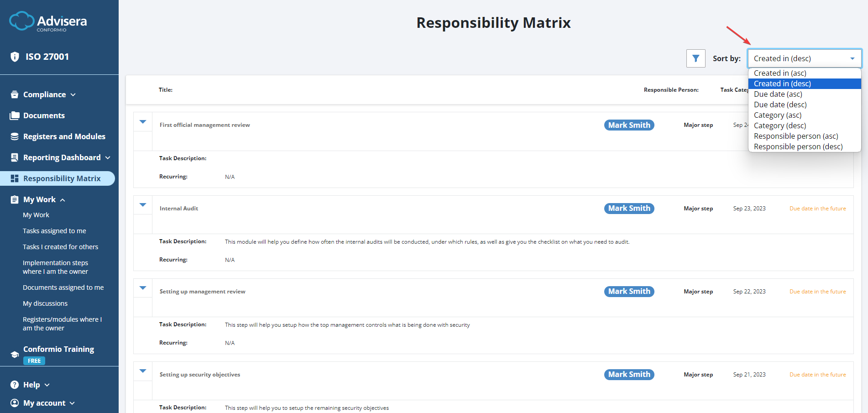Image resolution: width=868 pixels, height=413 pixels.
Task: Click the ISO 27001 info icon
Action: [14, 56]
